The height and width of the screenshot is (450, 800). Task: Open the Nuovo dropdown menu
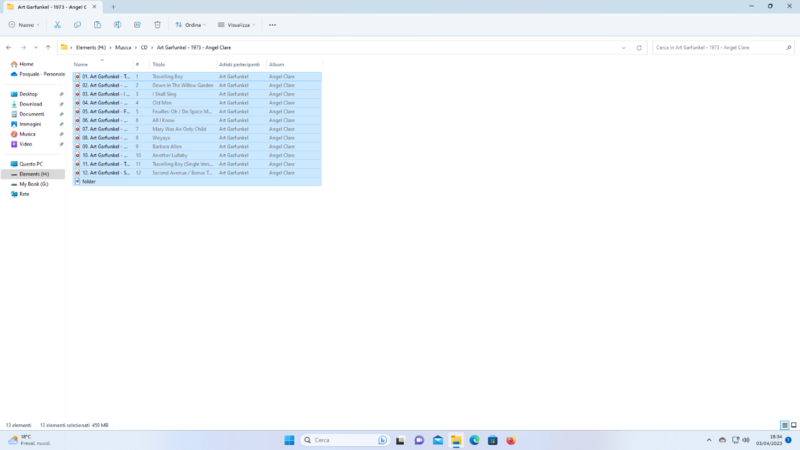(24, 24)
